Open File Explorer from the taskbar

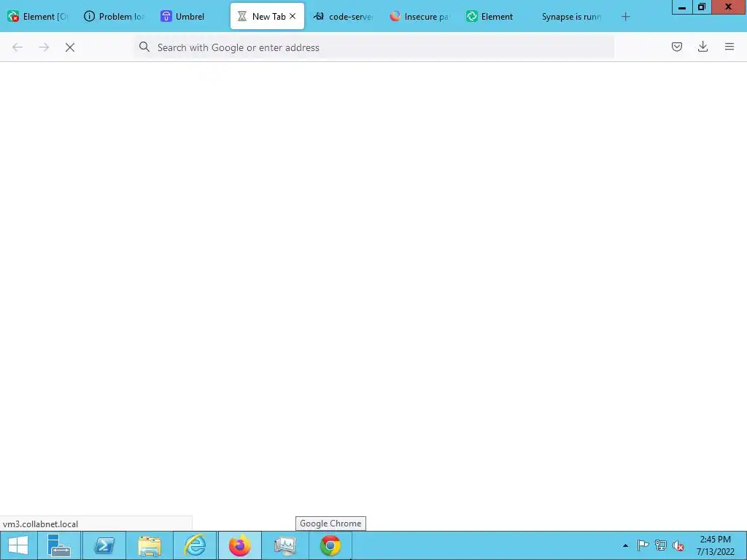[150, 545]
